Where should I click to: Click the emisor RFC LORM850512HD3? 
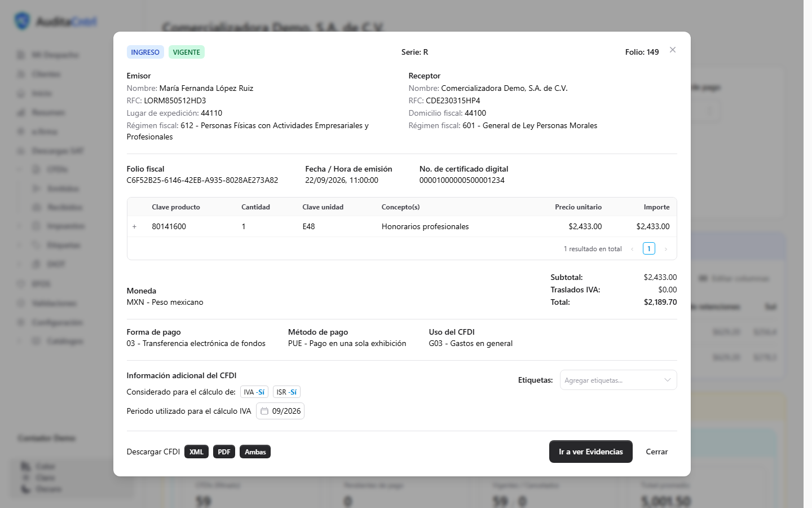(x=175, y=100)
